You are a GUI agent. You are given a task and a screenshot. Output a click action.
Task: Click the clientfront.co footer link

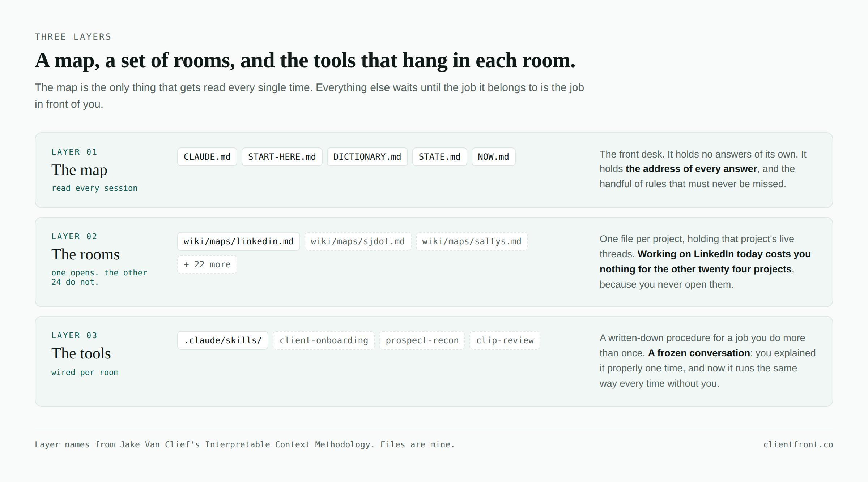[798, 444]
